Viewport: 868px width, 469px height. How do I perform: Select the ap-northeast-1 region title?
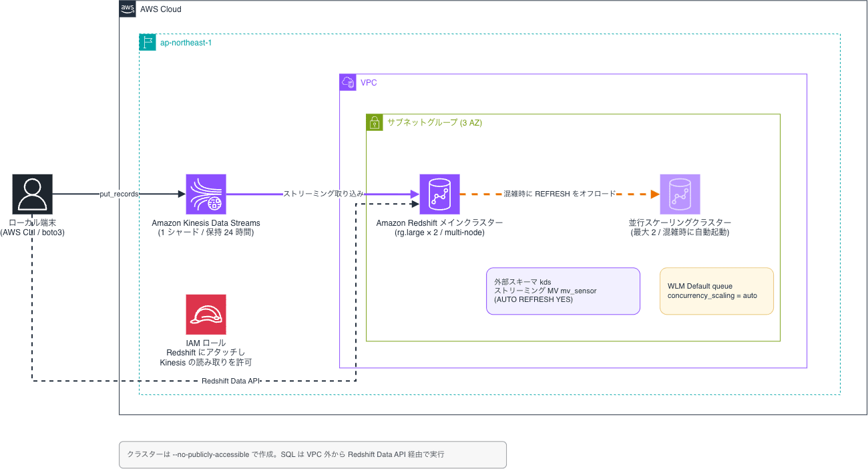click(186, 43)
